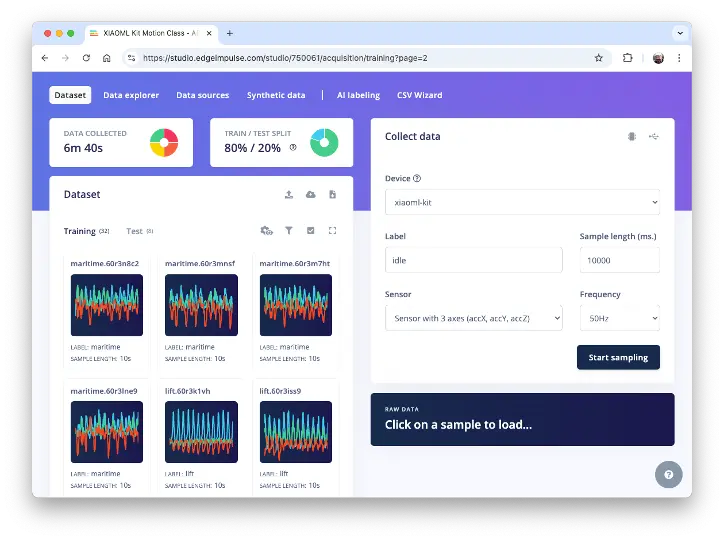
Task: Bookmark page with the star icon
Action: pyautogui.click(x=599, y=58)
